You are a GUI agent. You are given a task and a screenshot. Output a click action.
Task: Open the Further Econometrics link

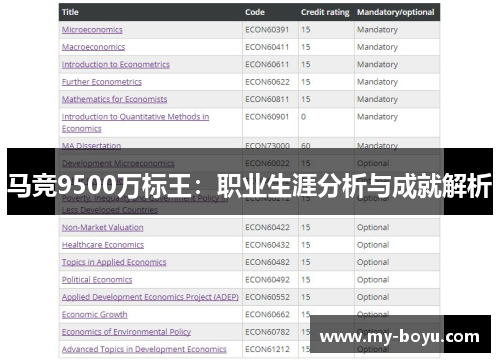pos(102,82)
